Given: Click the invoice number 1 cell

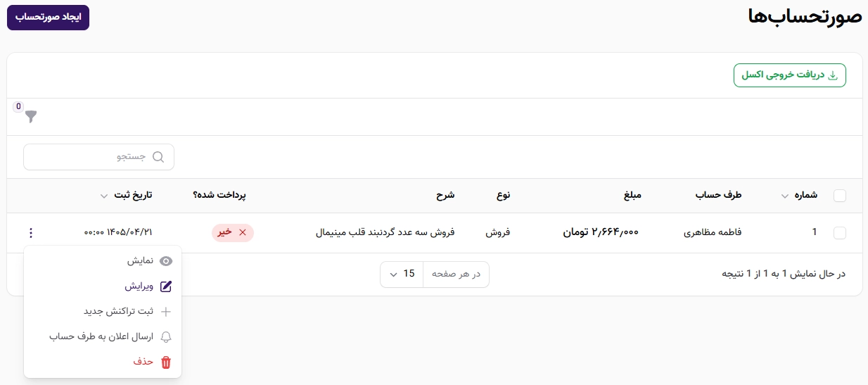Looking at the screenshot, I should (x=815, y=232).
